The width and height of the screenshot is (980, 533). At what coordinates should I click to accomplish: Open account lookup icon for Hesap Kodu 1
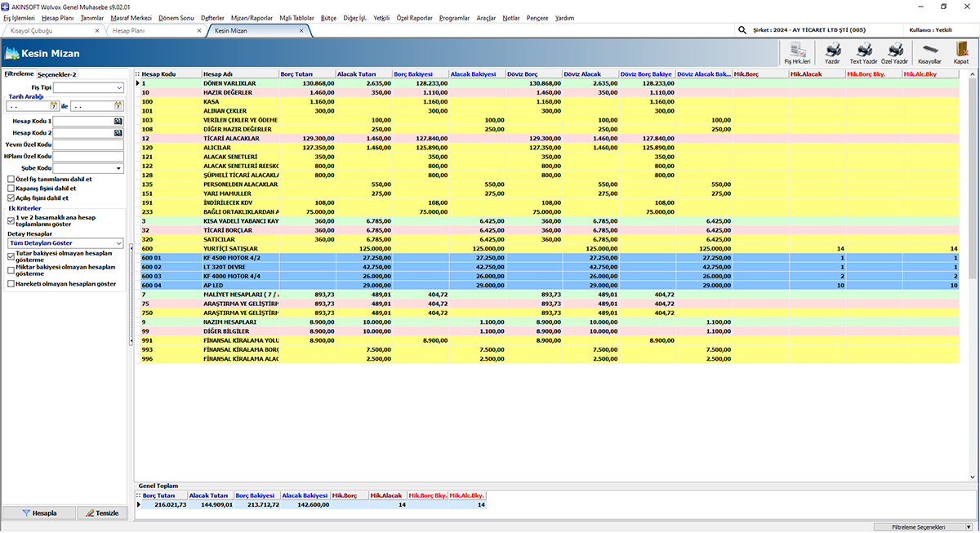[118, 121]
